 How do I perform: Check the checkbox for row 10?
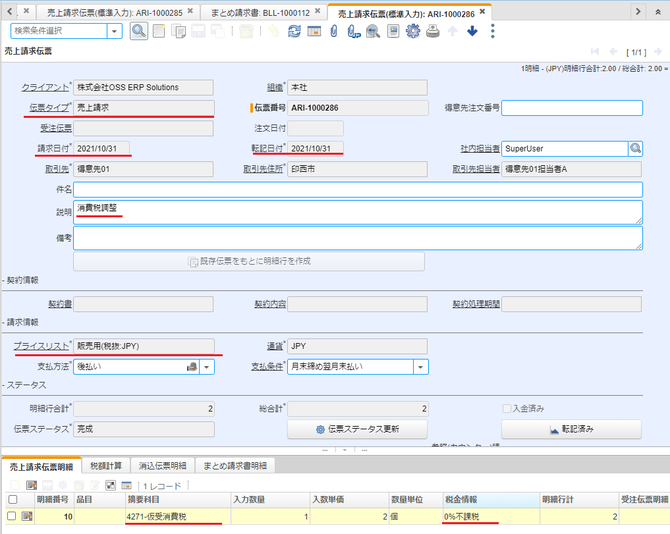[x=12, y=516]
